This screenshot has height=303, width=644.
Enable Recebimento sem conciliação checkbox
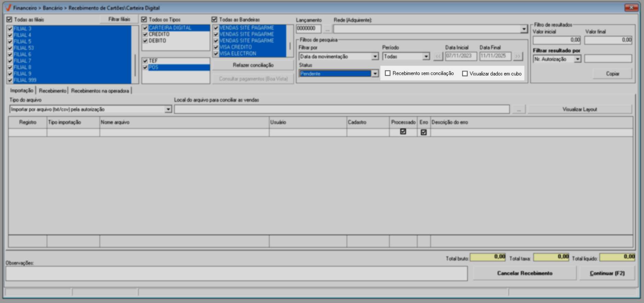coord(388,73)
